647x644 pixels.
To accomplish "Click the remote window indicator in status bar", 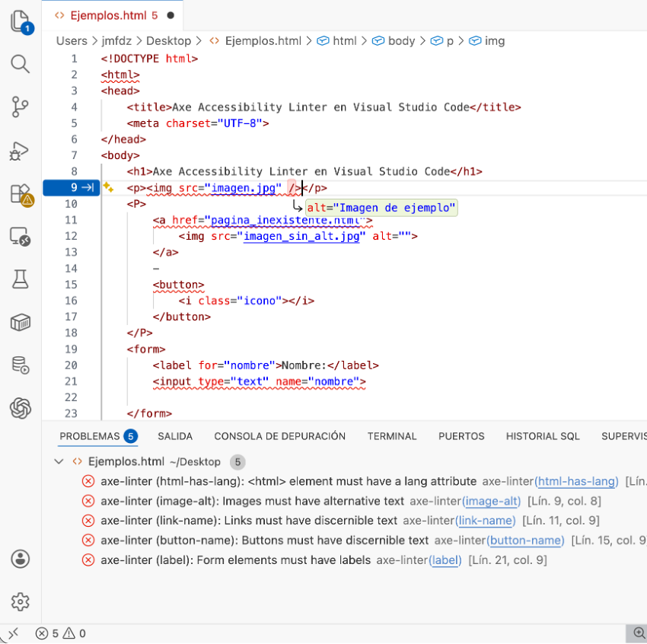I will point(12,633).
